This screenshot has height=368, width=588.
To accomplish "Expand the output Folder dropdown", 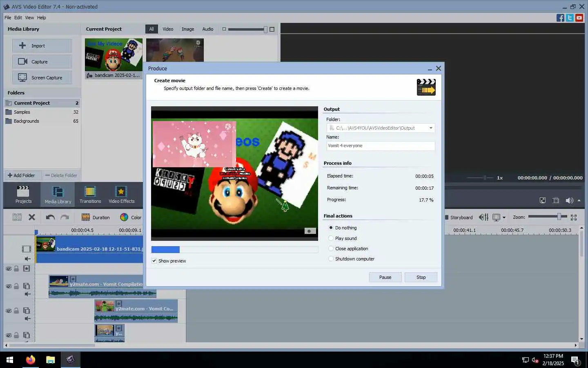I will coord(431,128).
